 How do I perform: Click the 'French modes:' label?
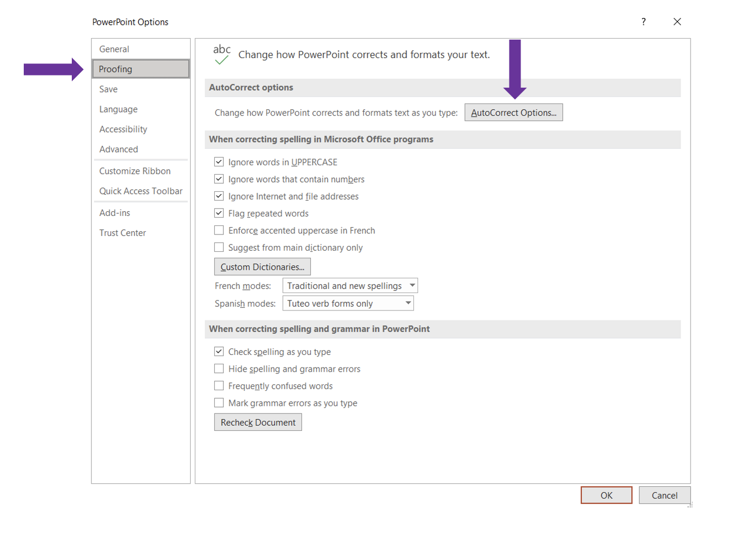243,286
